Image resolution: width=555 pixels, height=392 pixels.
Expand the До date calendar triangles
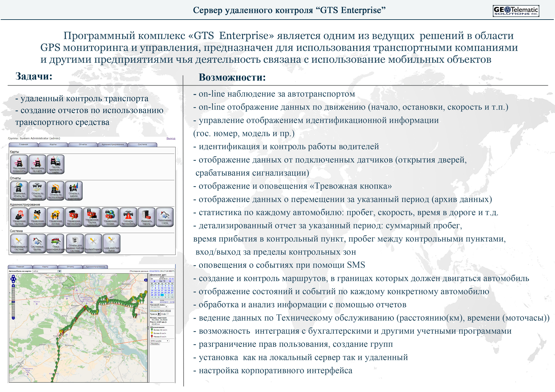[x=162, y=300]
